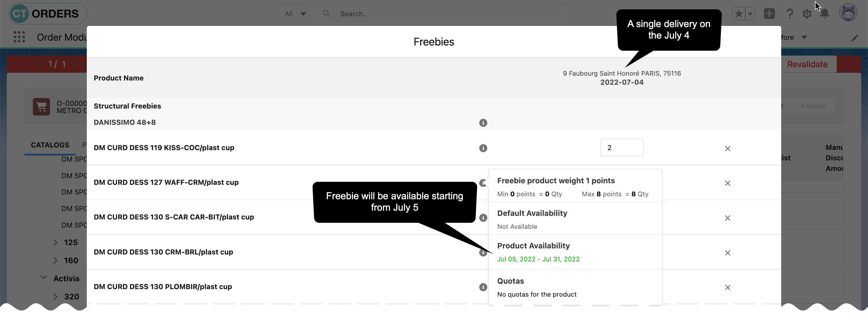Open the All search scope dropdown
This screenshot has height=325, width=868.
point(294,14)
